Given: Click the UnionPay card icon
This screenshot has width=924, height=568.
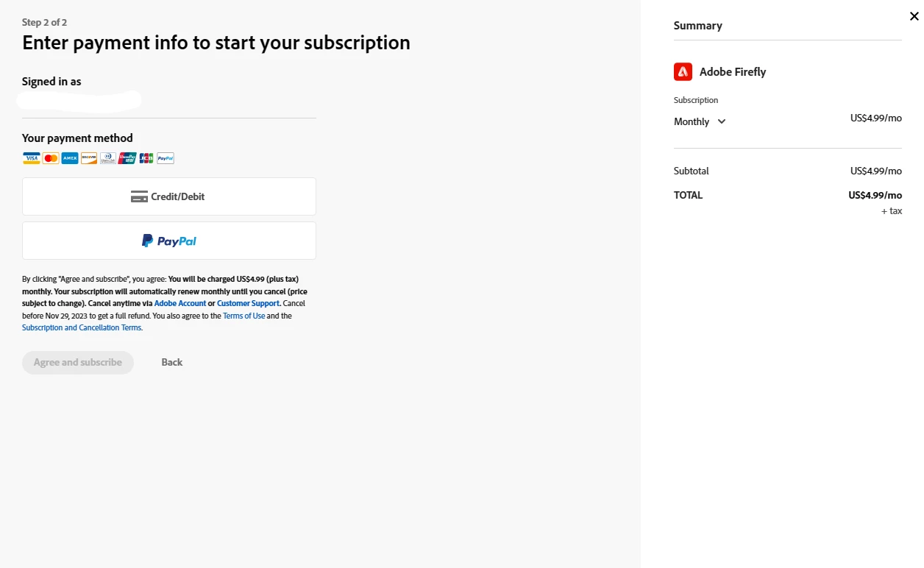Looking at the screenshot, I should click(127, 158).
